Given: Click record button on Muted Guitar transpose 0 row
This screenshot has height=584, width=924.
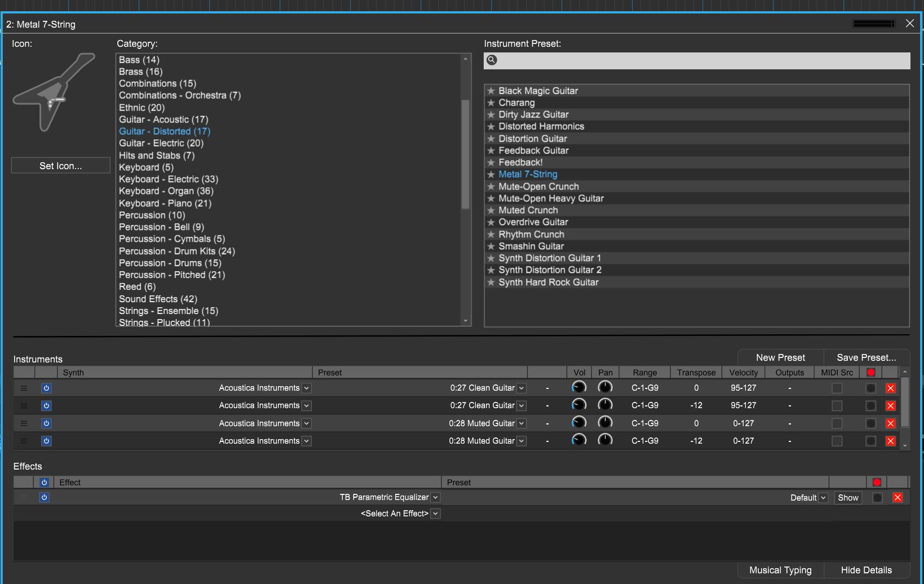Looking at the screenshot, I should [871, 423].
